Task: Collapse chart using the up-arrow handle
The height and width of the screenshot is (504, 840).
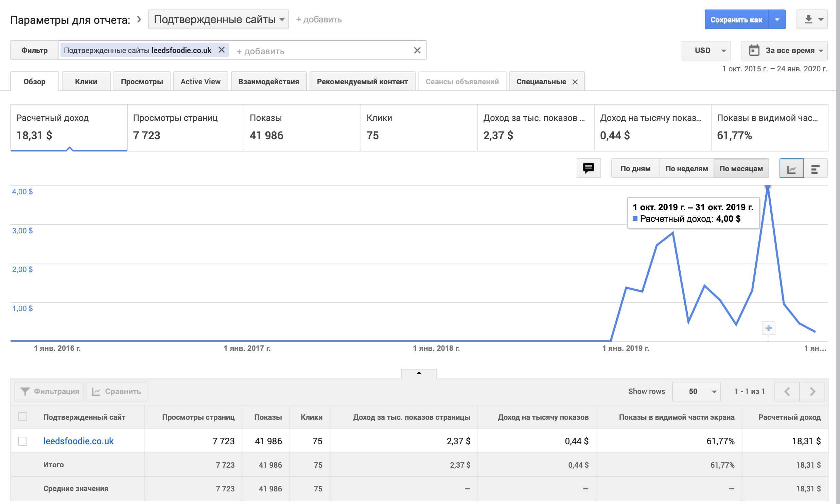Action: [x=419, y=373]
